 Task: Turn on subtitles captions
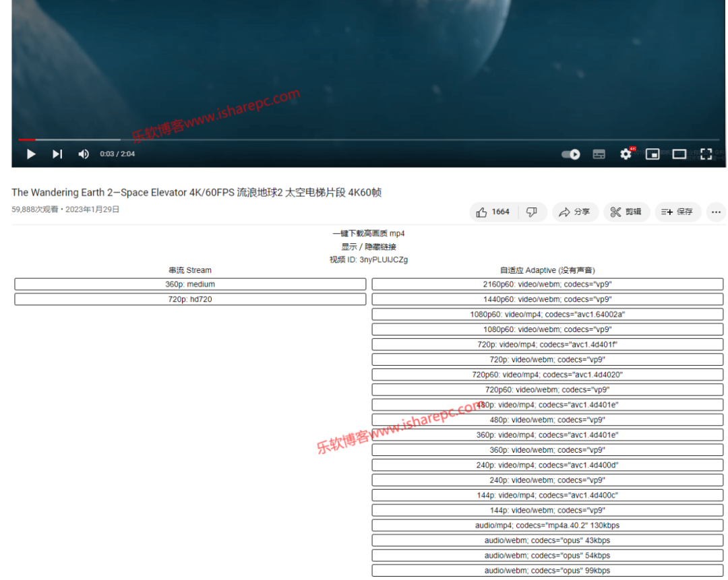[599, 154]
